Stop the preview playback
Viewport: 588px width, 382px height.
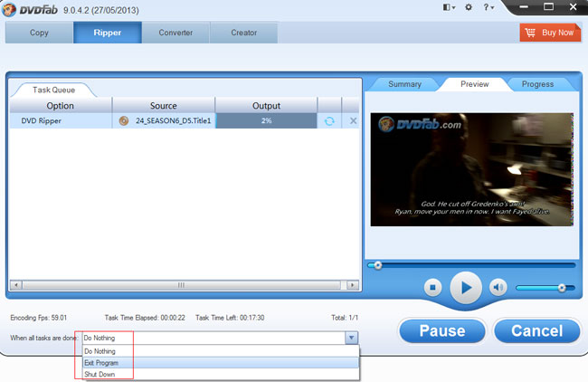point(432,288)
